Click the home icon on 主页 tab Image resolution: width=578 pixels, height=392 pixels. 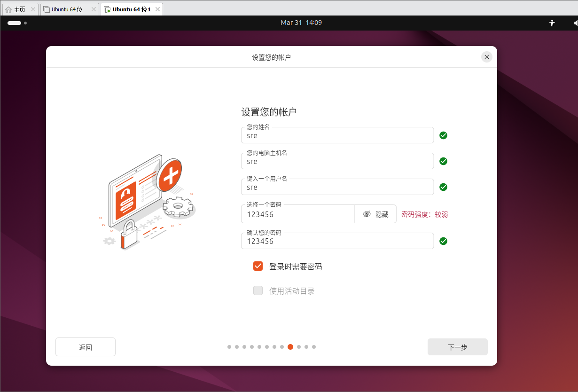[8, 9]
